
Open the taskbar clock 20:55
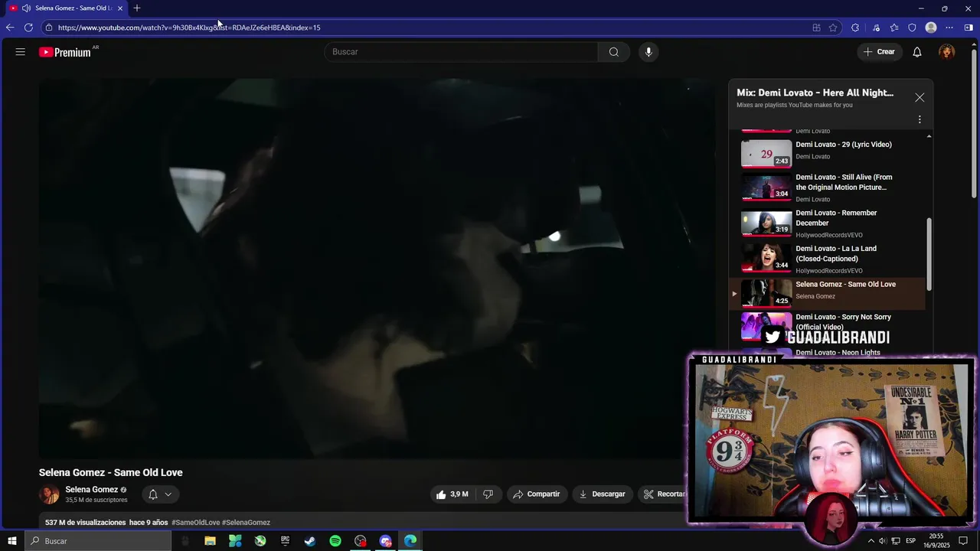[x=936, y=541]
